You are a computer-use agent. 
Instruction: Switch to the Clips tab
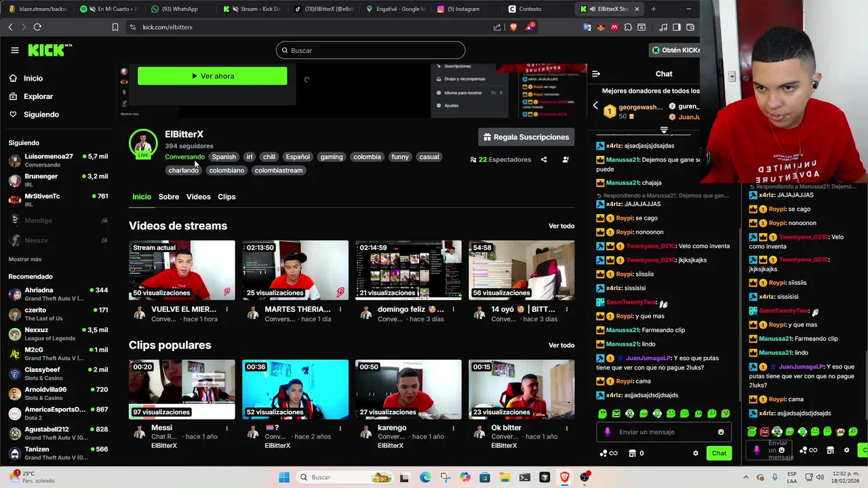(226, 197)
